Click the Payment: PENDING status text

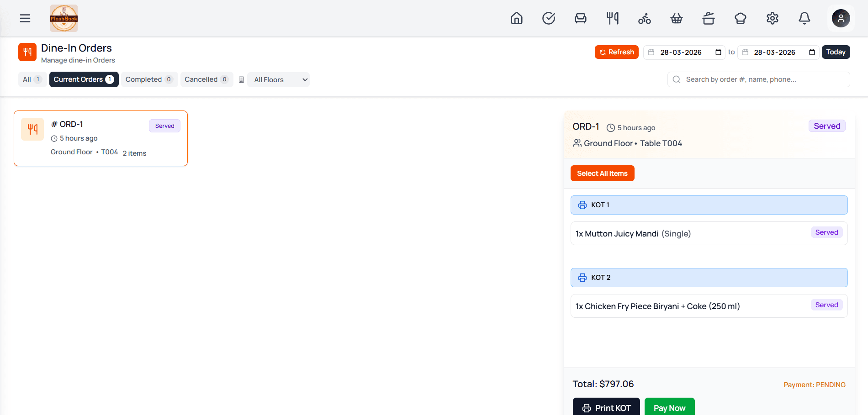coord(815,385)
